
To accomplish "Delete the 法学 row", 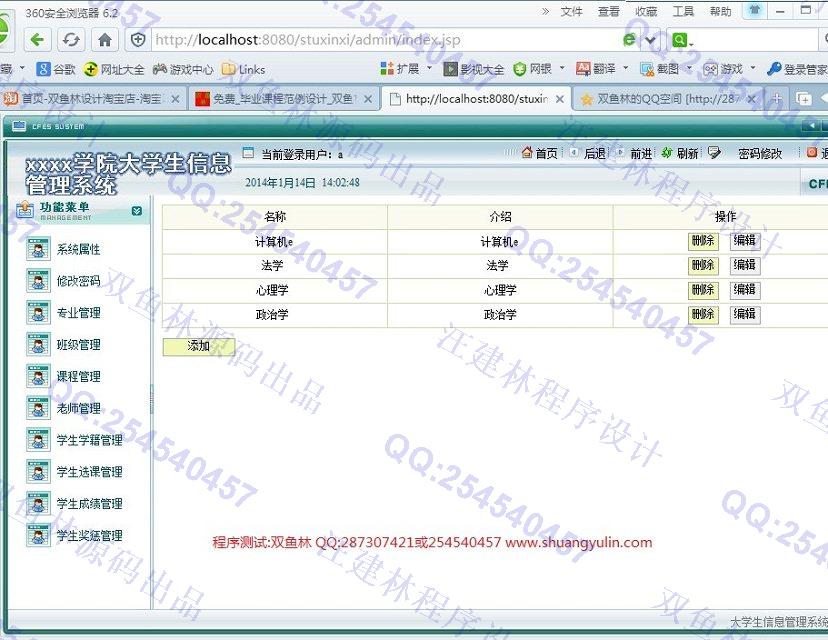I will (x=703, y=266).
